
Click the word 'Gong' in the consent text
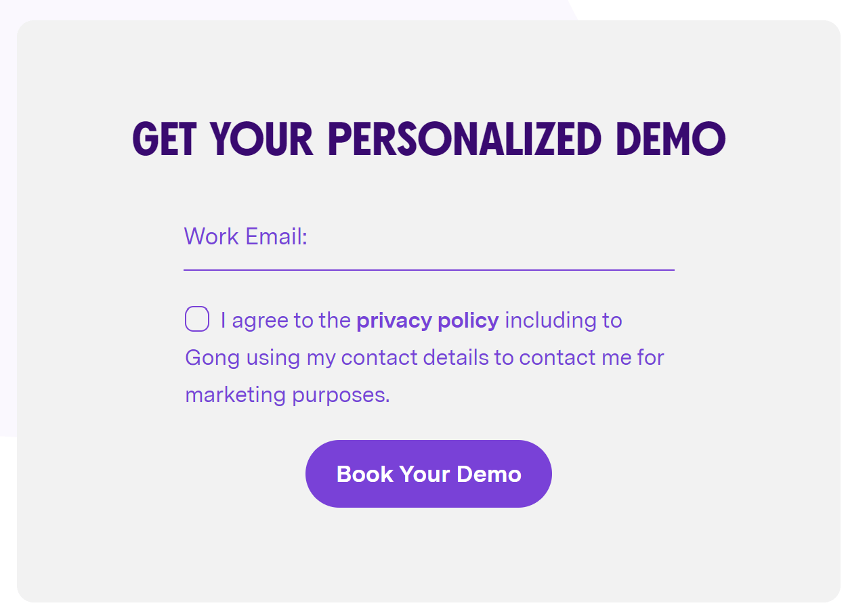pyautogui.click(x=213, y=357)
